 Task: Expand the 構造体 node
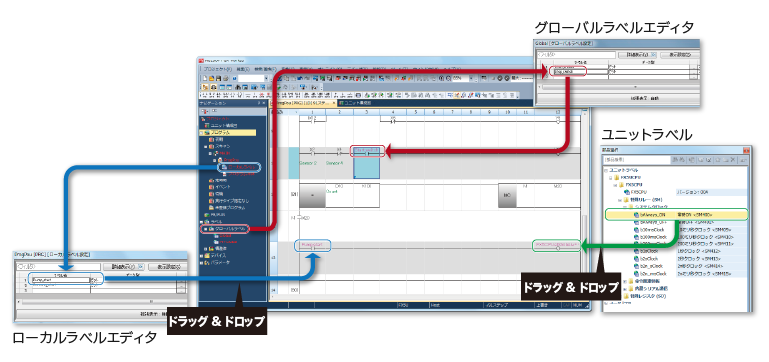pos(205,248)
